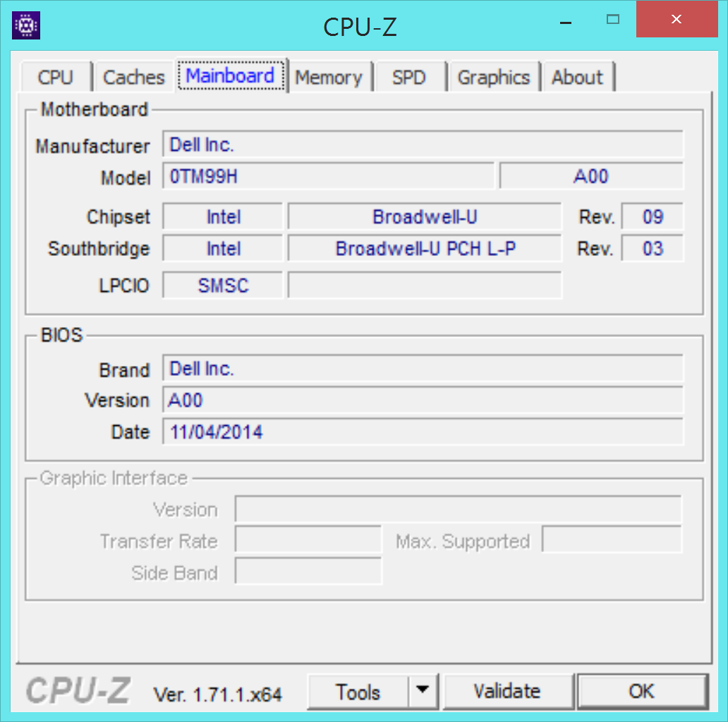
Task: Select the Mainboard tab
Action: 230,75
